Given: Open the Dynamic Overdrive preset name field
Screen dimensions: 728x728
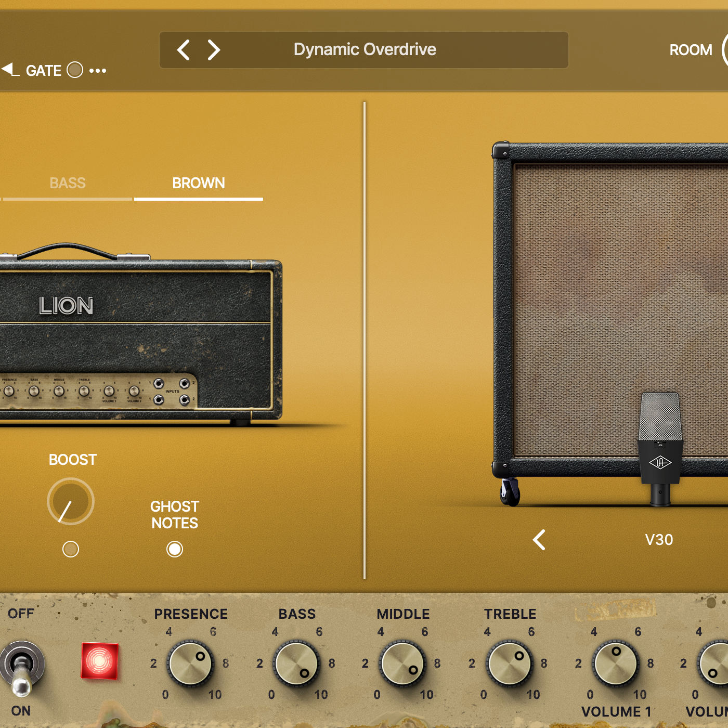Looking at the screenshot, I should pyautogui.click(x=364, y=49).
